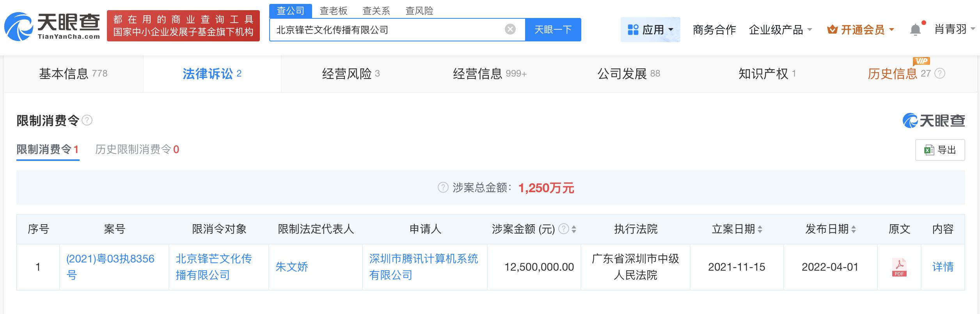Click help icon next to 限制消费令 heading
This screenshot has height=314, width=980.
tap(87, 120)
